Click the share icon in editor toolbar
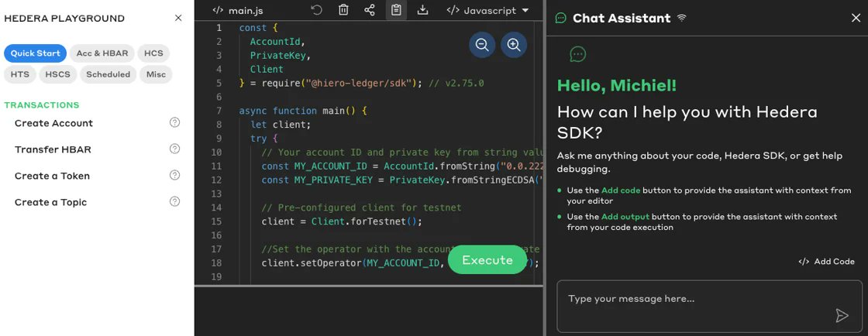The image size is (868, 336). (x=370, y=10)
